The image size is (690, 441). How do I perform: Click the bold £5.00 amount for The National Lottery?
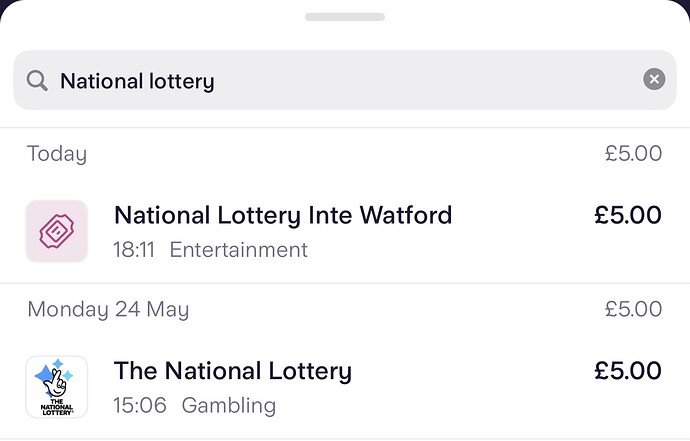627,371
